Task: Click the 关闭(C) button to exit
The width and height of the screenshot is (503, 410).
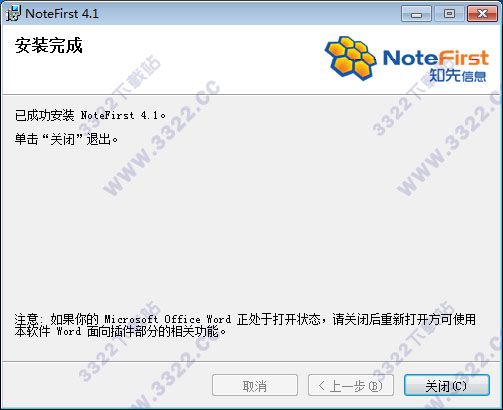Action: pos(447,385)
